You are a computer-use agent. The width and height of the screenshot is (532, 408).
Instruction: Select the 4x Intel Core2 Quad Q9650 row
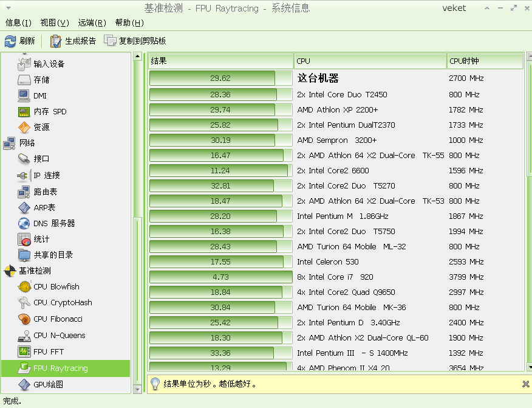(x=336, y=292)
